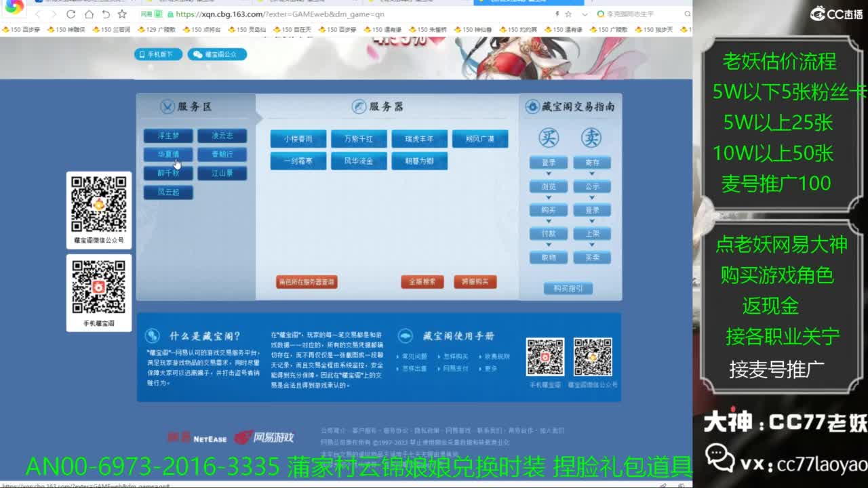Choose the 瑞虎丰年 server
The height and width of the screenshot is (488, 868).
tap(419, 139)
